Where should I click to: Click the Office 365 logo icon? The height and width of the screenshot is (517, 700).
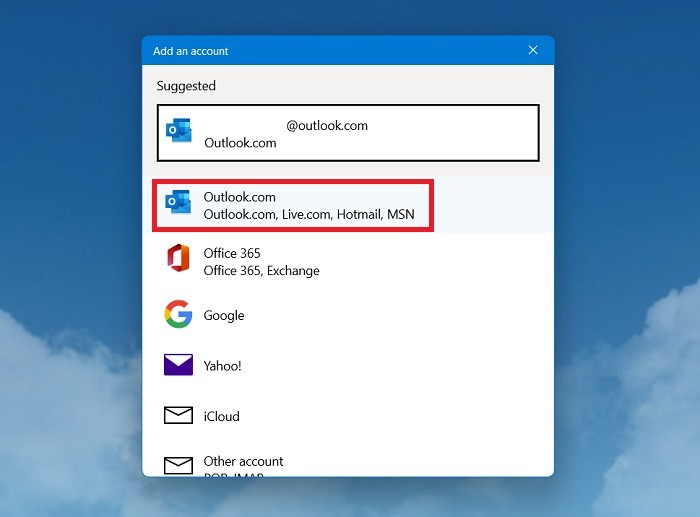[178, 258]
